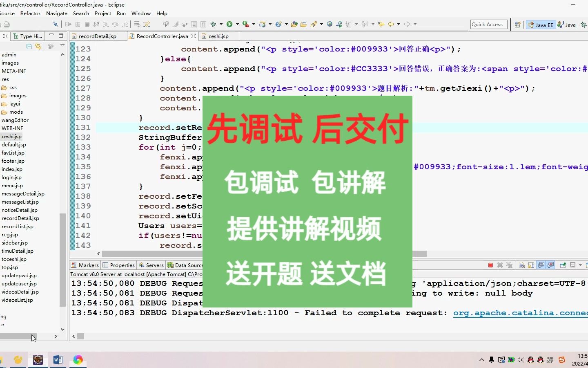Click the org.apache.catalina link in the console
Screen dimensions: 588x368
519,313
